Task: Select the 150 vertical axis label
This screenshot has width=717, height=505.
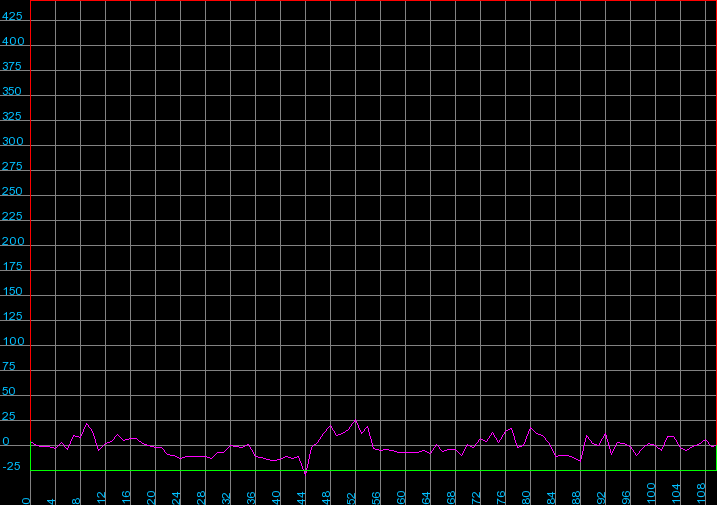Action: coord(12,291)
